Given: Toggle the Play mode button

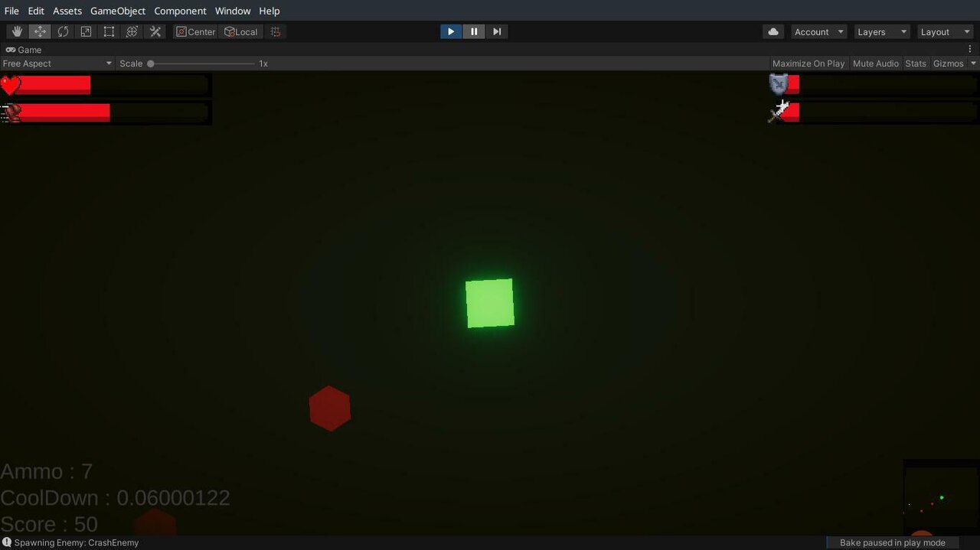Looking at the screenshot, I should [451, 31].
